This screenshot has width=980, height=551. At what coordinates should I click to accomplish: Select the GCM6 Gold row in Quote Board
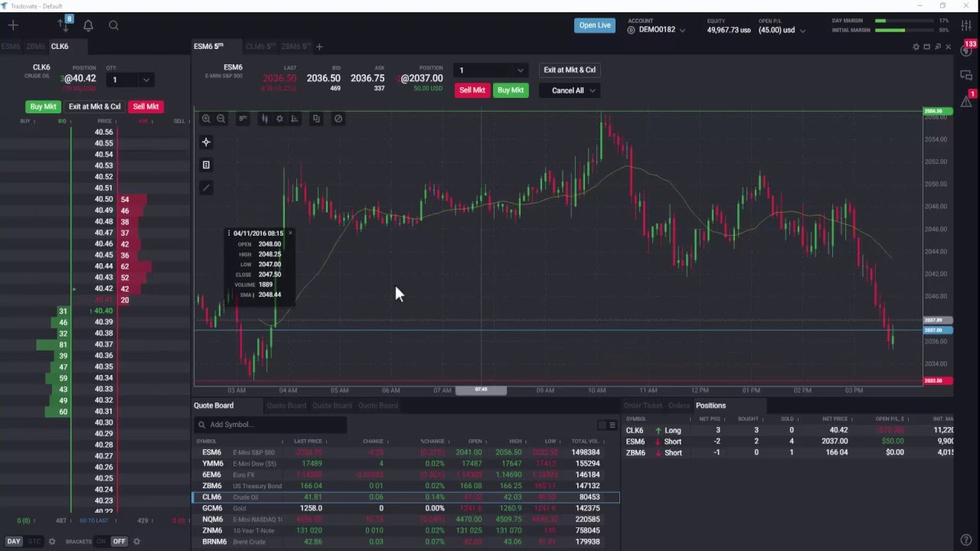pyautogui.click(x=406, y=508)
